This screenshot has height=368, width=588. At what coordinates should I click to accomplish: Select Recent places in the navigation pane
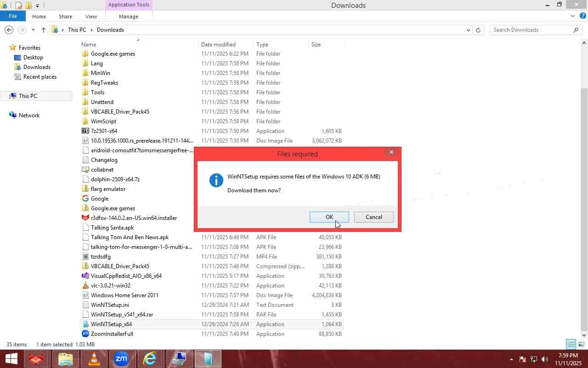click(40, 77)
